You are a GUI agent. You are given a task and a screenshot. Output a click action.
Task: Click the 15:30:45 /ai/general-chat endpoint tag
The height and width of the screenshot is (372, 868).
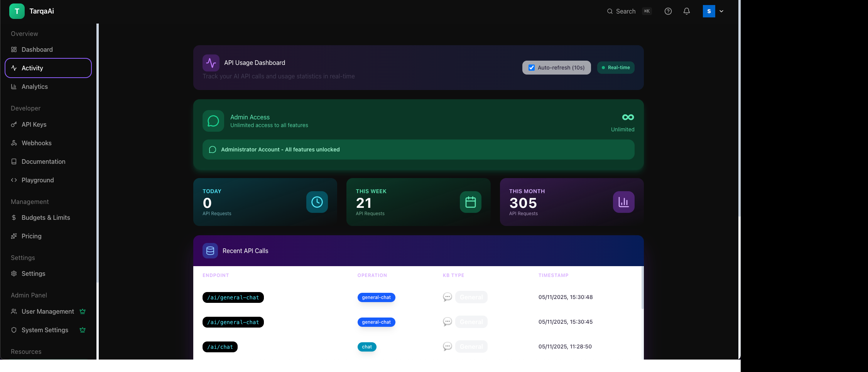point(233,322)
